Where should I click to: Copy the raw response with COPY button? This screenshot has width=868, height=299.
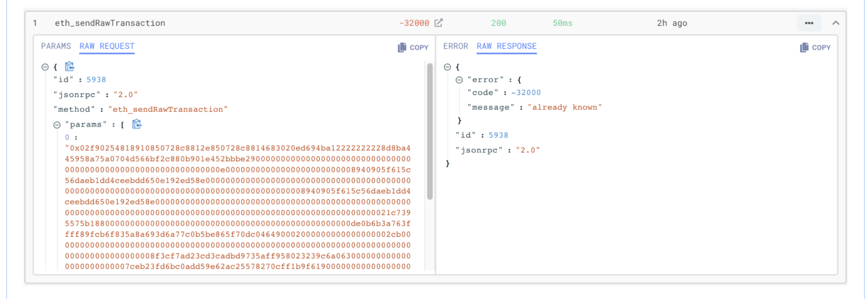point(815,47)
